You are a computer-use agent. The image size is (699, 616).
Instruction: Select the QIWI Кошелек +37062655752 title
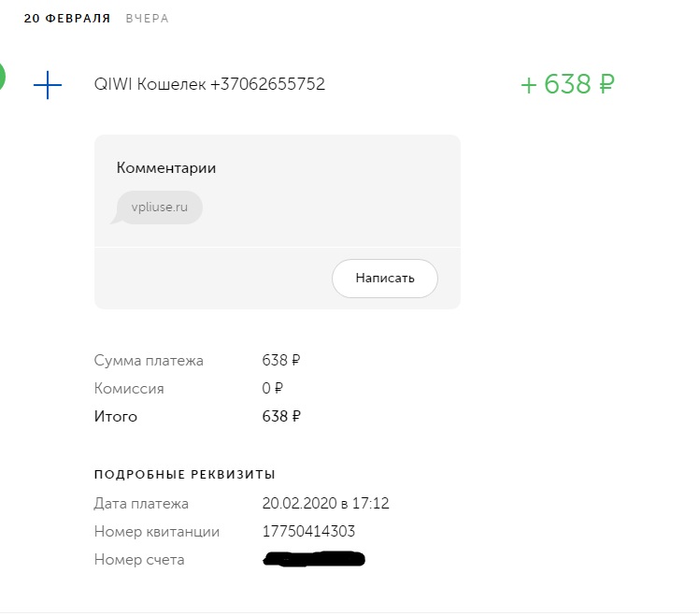[x=209, y=84]
